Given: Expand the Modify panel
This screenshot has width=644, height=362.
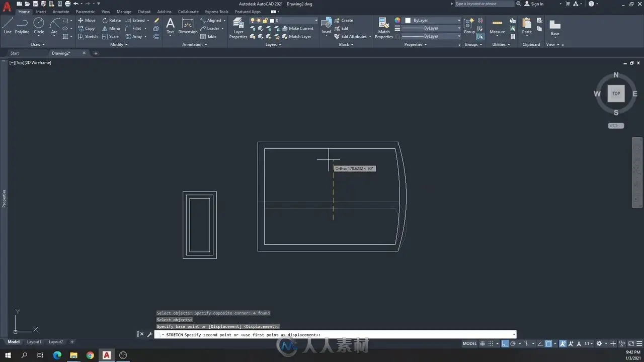Looking at the screenshot, I should [119, 45].
